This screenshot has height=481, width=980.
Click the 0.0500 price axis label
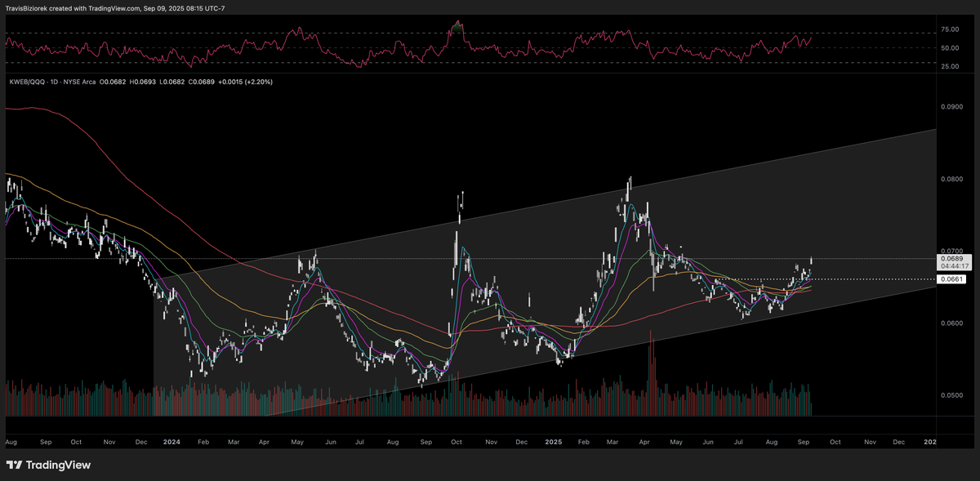pos(951,394)
